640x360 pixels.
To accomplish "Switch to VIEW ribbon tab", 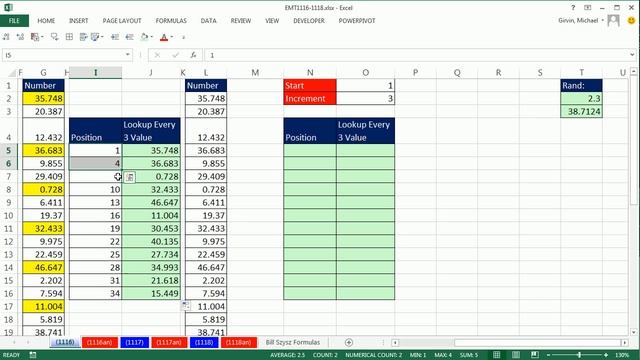I will [x=272, y=21].
